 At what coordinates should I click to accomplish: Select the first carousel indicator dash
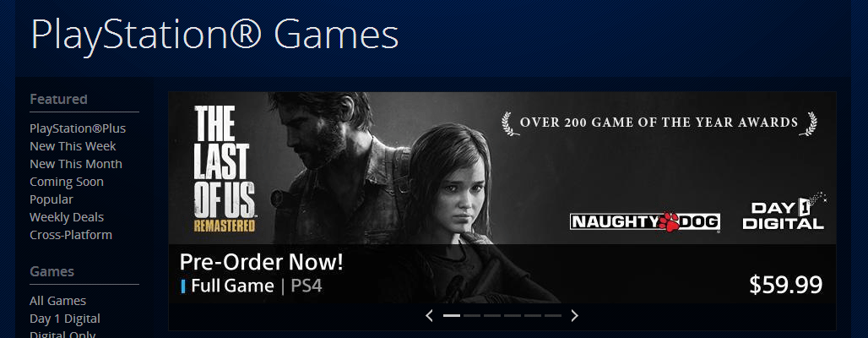452,315
